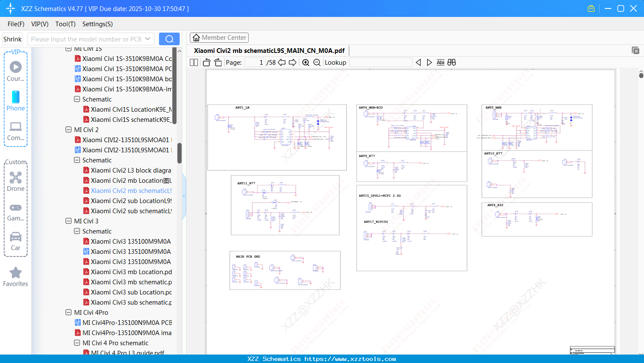Open Xiaomi Civi2 mb Location file

127,180
